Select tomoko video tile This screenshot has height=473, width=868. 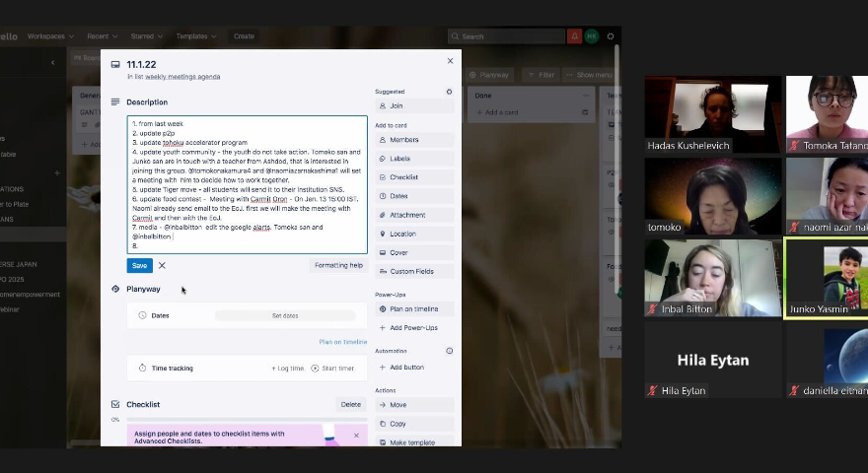713,196
